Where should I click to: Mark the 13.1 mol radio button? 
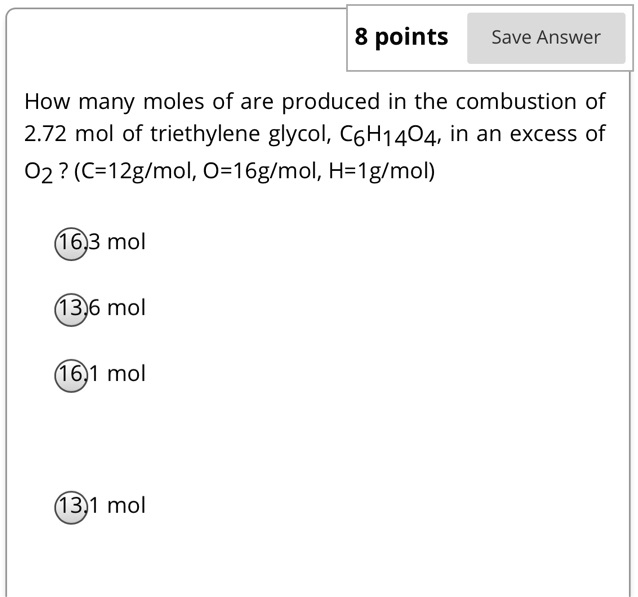tap(71, 507)
